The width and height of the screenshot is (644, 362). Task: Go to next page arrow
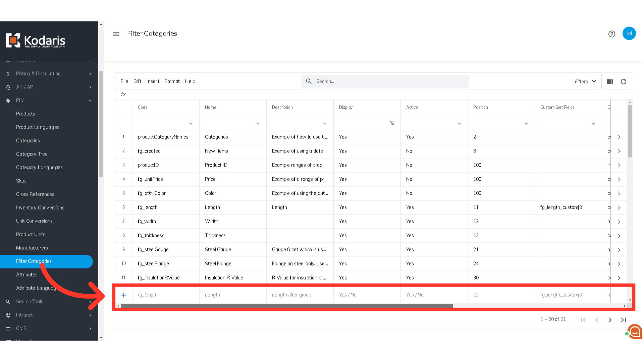(x=610, y=320)
